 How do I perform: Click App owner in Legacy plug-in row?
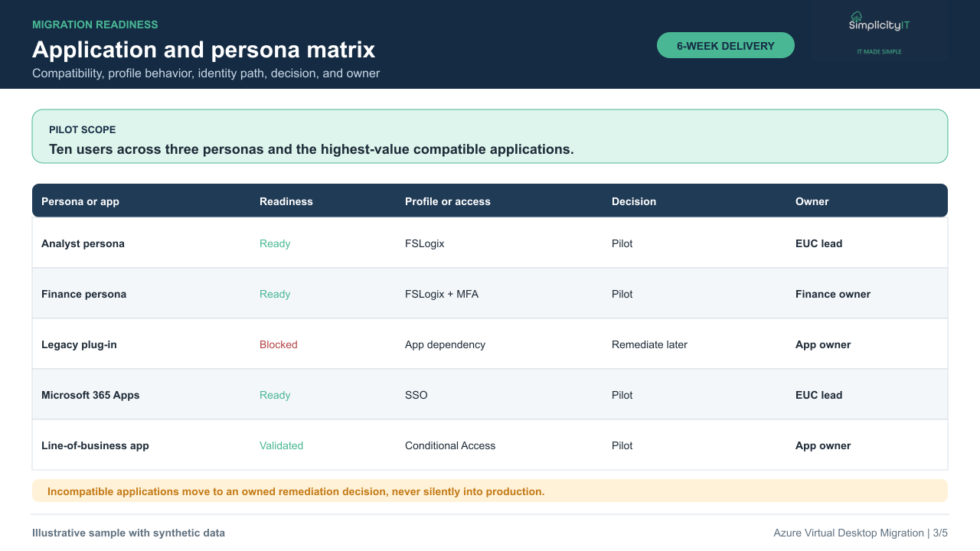823,344
